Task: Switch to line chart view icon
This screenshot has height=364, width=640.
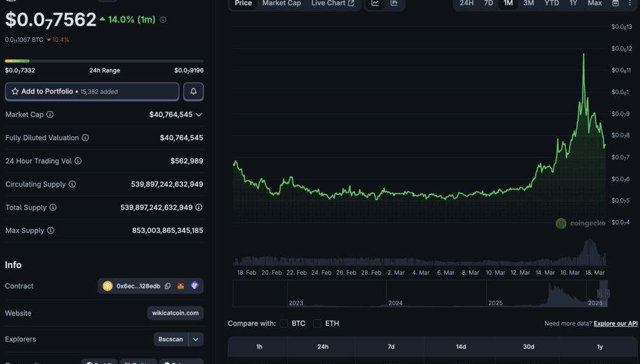Action: (375, 3)
